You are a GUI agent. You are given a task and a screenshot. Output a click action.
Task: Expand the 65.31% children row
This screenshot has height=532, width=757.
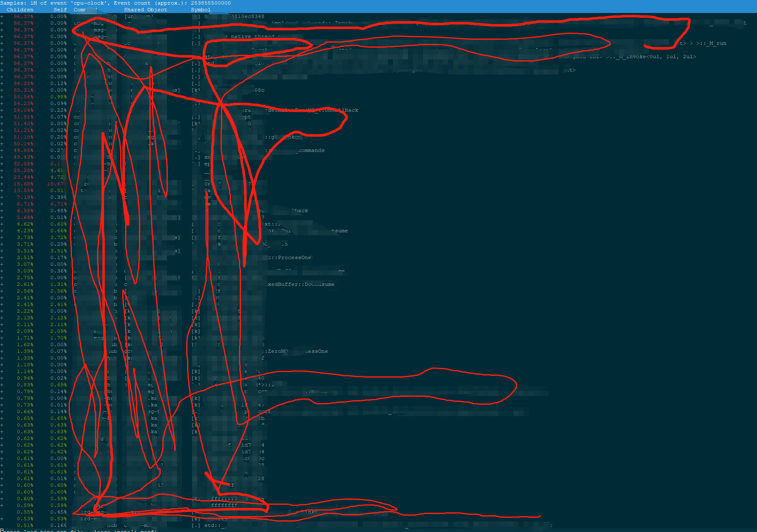[x=2, y=90]
